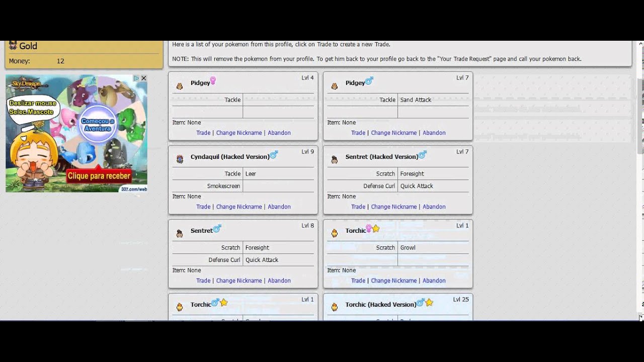Click the Gold rank icon in the sidebar
The width and height of the screenshot is (644, 362).
[13, 45]
